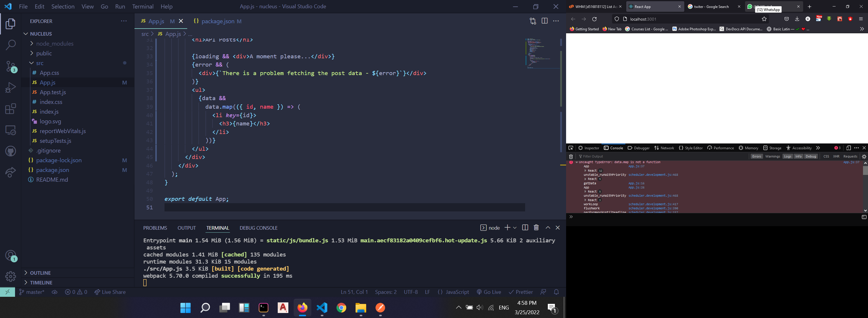Click the JavaScript language mode in status bar
The image size is (868, 318).
(457, 292)
